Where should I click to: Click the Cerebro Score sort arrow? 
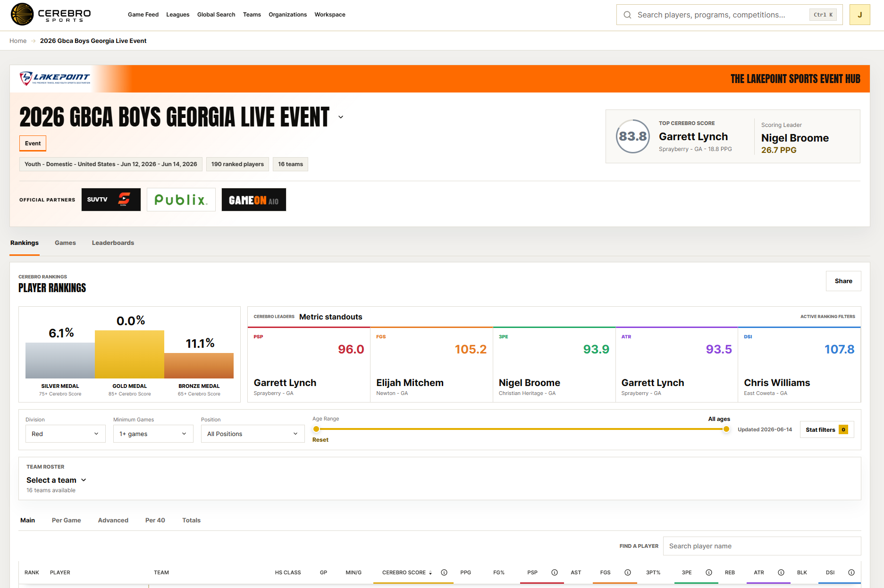430,573
